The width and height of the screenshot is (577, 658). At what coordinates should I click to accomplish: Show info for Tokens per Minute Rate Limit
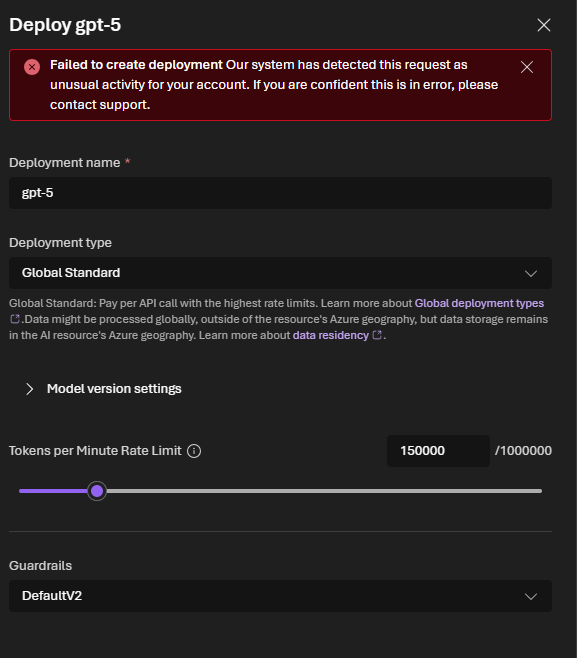[194, 451]
